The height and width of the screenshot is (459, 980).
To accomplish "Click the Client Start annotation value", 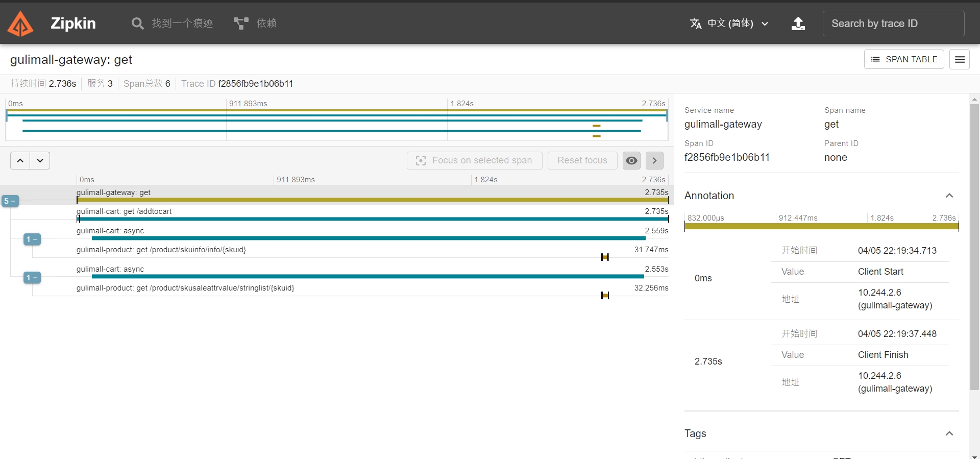I will [880, 272].
